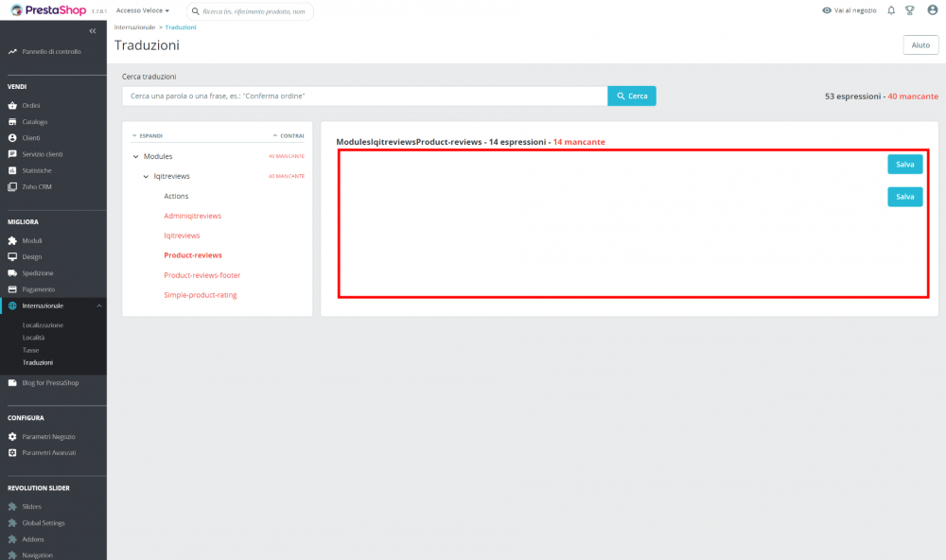The height and width of the screenshot is (560, 946).
Task: Open the Aiuto help button
Action: tap(920, 44)
